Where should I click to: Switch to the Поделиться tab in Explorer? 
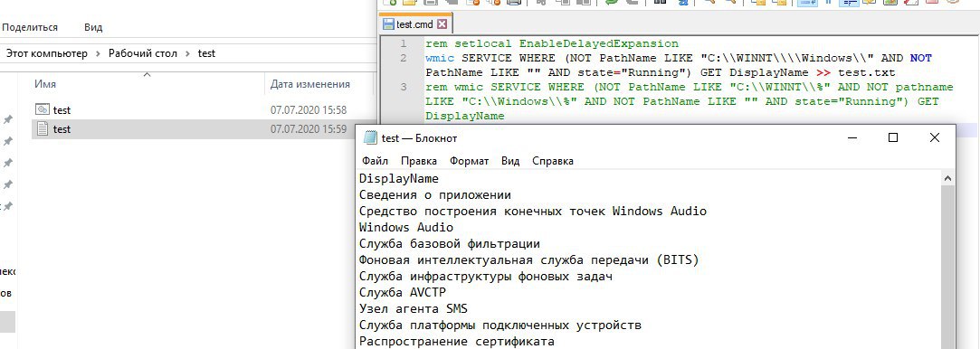coord(30,27)
